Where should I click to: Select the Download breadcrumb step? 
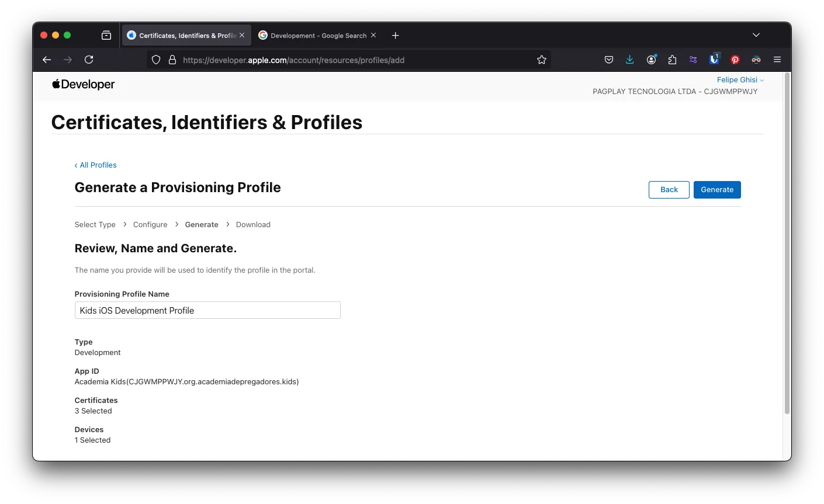(x=253, y=224)
